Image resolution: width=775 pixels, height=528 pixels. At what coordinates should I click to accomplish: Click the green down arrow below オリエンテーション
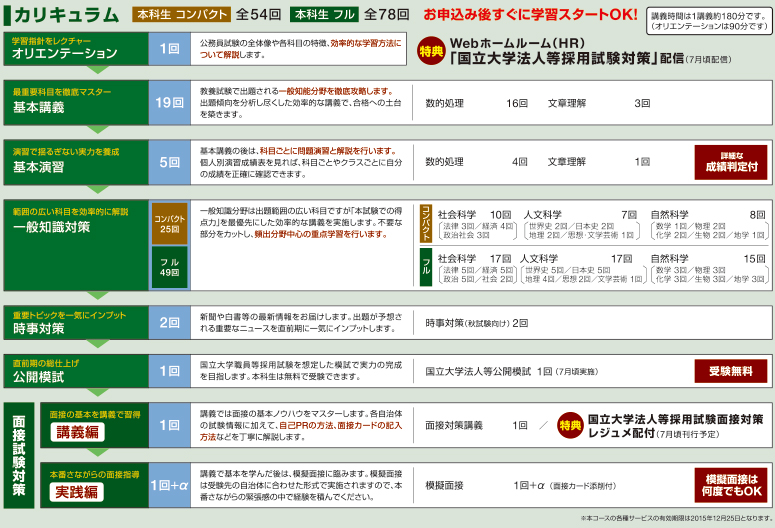98,71
